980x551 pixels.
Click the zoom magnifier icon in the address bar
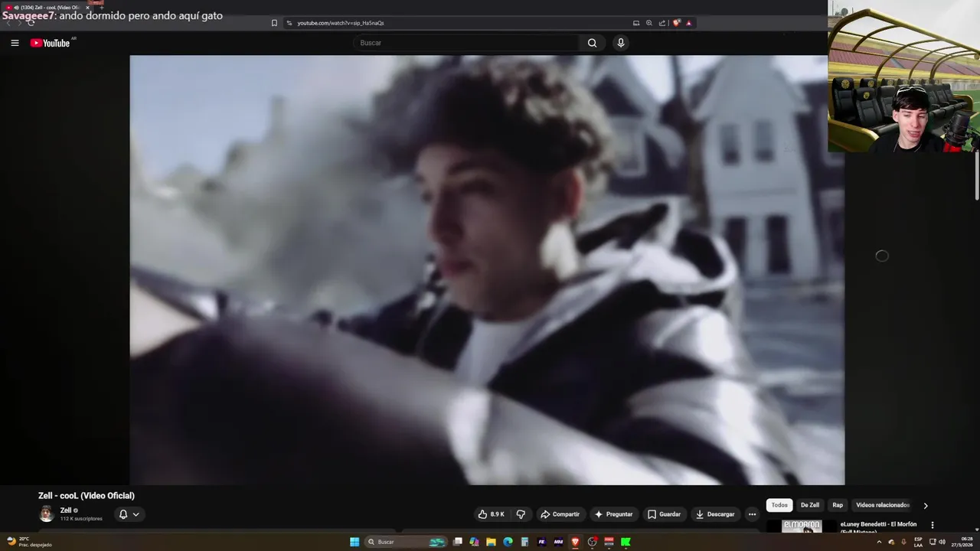pyautogui.click(x=649, y=23)
